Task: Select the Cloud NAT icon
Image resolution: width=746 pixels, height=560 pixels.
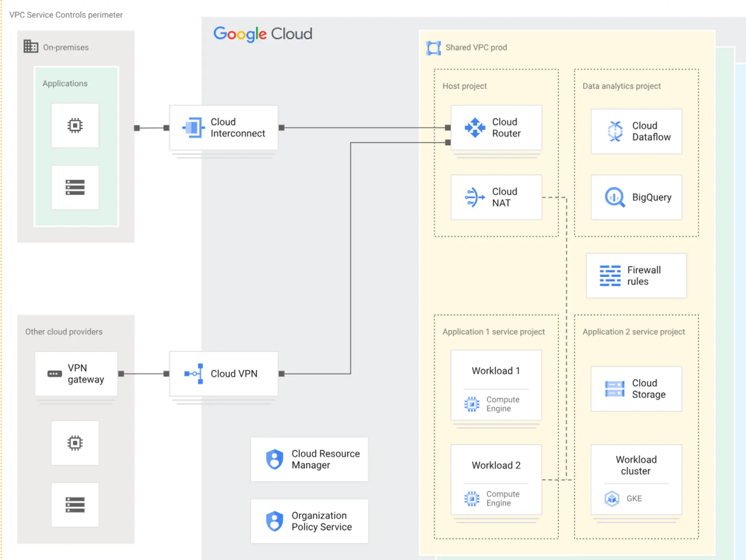Action: point(475,197)
